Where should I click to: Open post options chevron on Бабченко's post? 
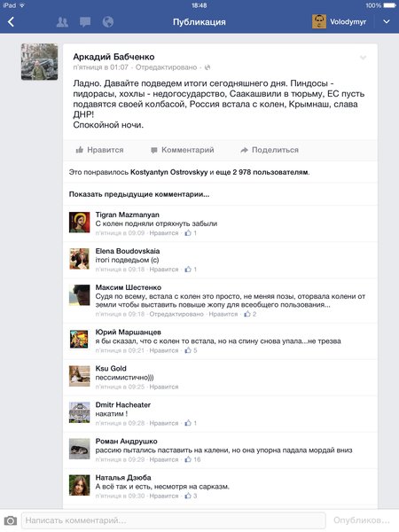363,58
